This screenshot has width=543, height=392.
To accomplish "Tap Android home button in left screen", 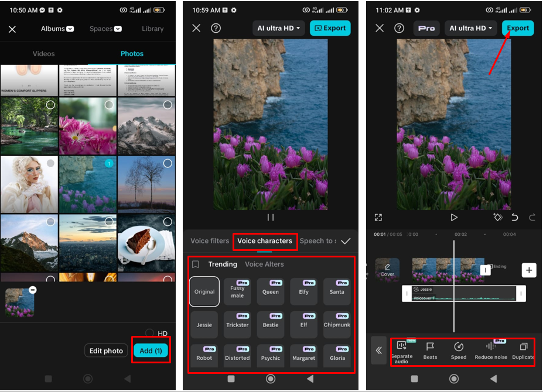I will click(x=88, y=379).
